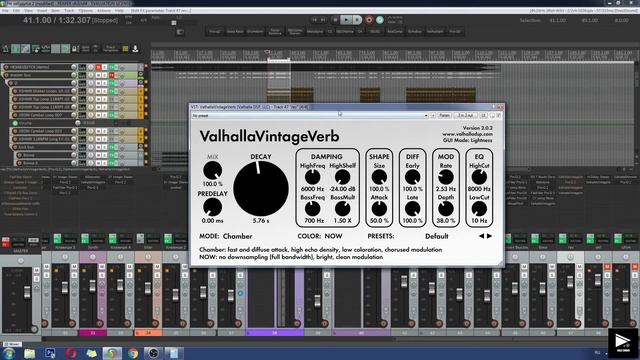Click the MOD Rate knob at 2.53 Hz
The width and height of the screenshot is (640, 360).
coord(446,177)
